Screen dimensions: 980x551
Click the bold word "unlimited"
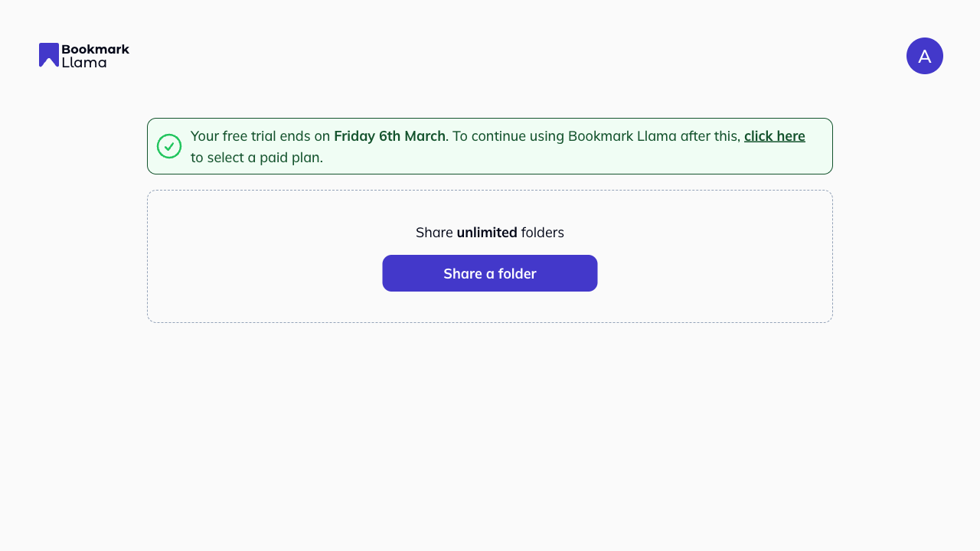(x=487, y=233)
